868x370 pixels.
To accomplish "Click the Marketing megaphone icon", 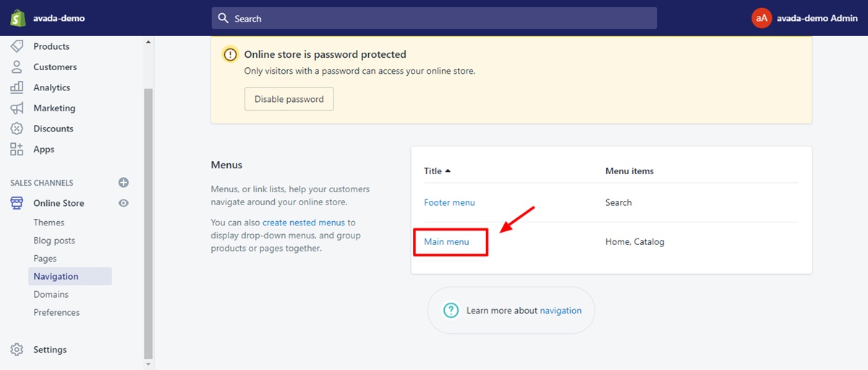I will point(17,108).
